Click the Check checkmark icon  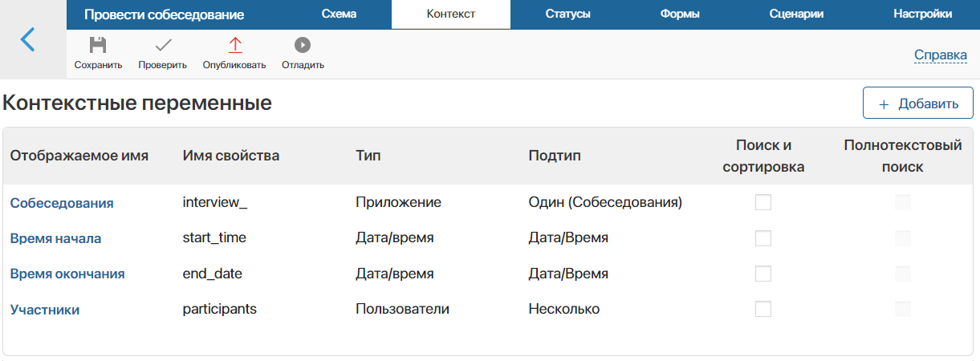163,46
